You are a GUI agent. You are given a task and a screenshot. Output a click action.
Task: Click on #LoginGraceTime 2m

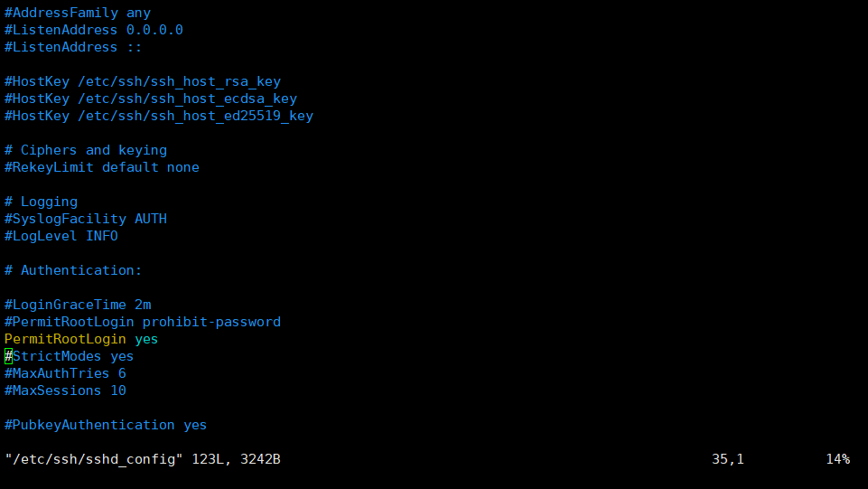(78, 305)
